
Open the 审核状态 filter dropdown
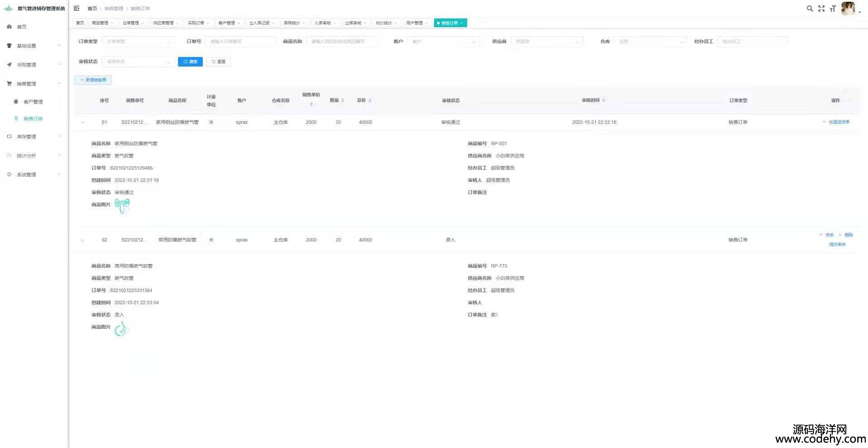pos(138,61)
